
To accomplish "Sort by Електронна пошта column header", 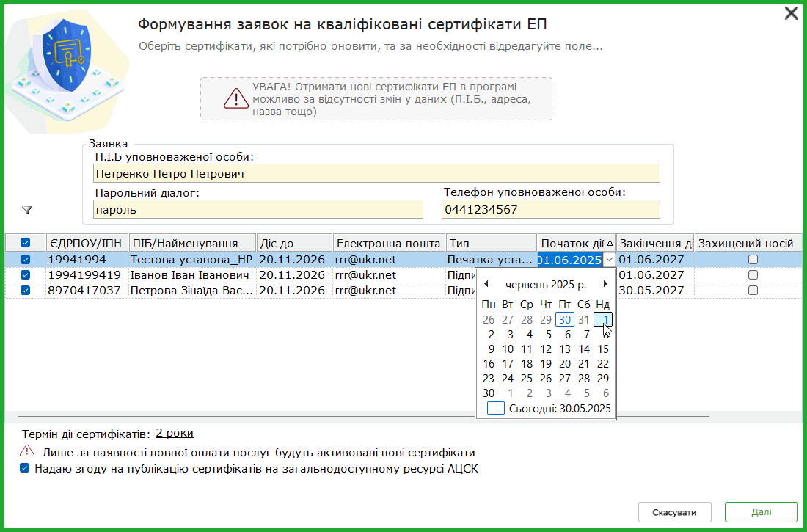I will (389, 243).
